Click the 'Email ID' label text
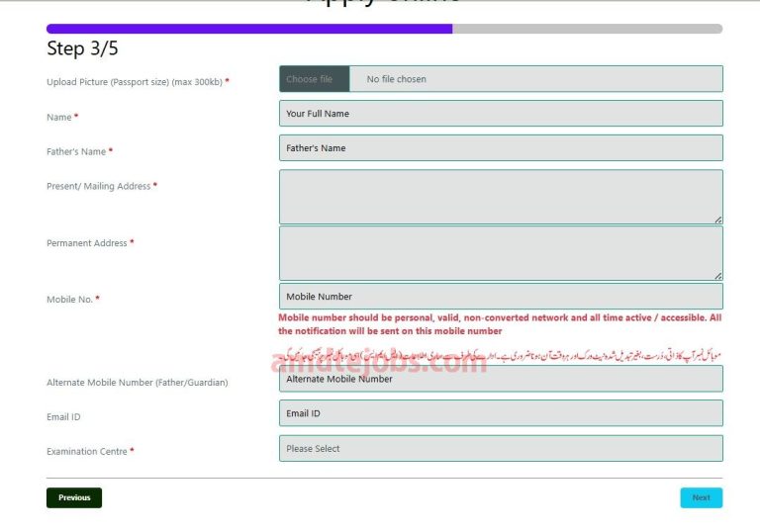Image resolution: width=760 pixels, height=532 pixels. pyautogui.click(x=63, y=416)
